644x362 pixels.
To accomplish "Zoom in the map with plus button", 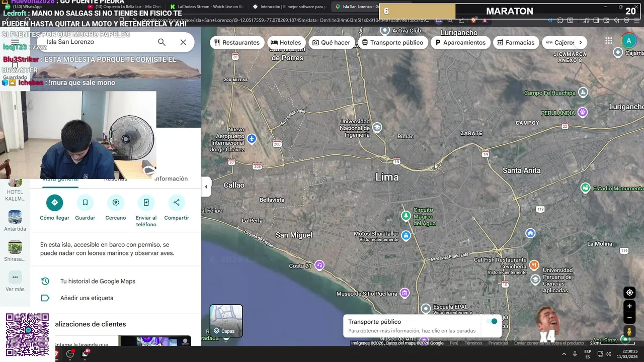I will point(629,306).
